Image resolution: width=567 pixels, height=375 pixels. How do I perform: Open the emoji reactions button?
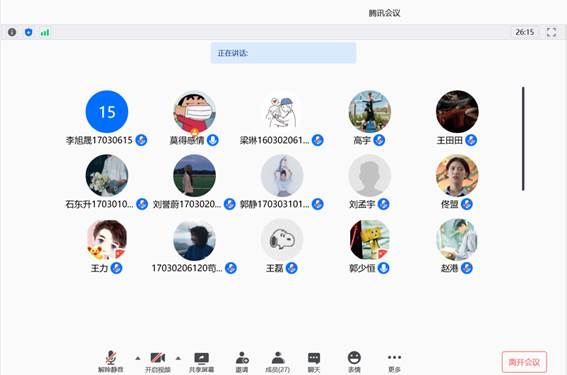click(x=354, y=362)
